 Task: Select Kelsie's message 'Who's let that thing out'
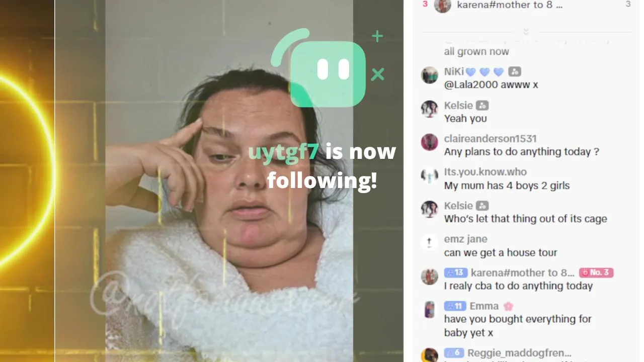pos(525,219)
